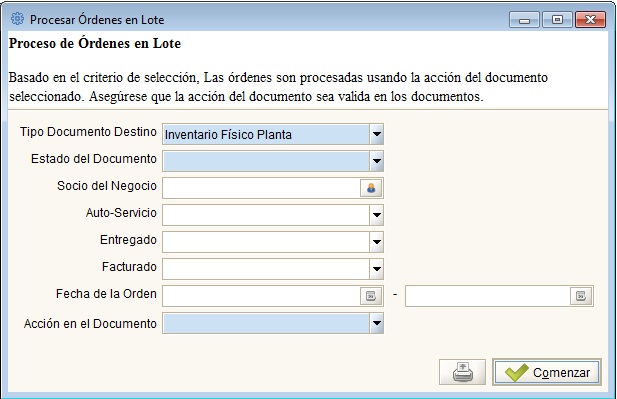This screenshot has height=399, width=617.
Task: Click the 'Tipo Documento Destino' label
Action: coord(88,131)
